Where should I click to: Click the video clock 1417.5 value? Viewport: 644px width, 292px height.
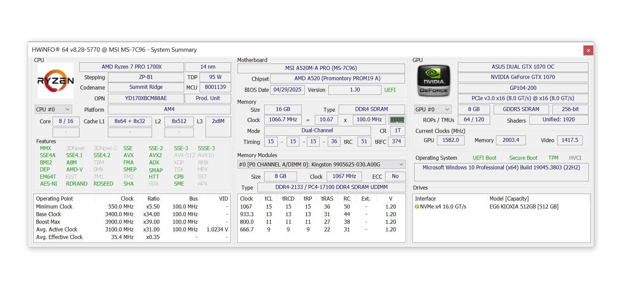click(x=570, y=140)
